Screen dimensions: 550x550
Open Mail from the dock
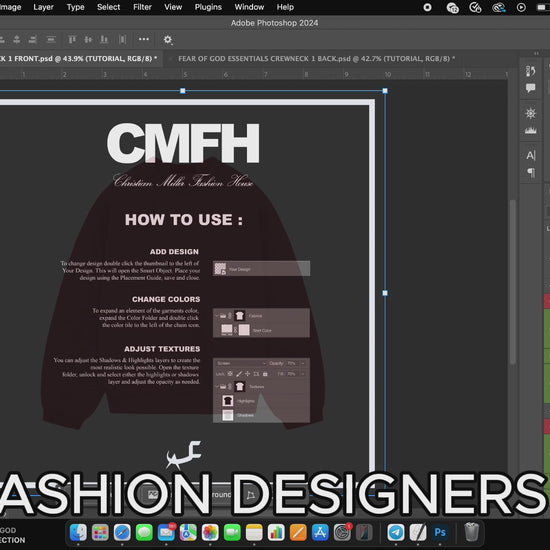click(166, 532)
